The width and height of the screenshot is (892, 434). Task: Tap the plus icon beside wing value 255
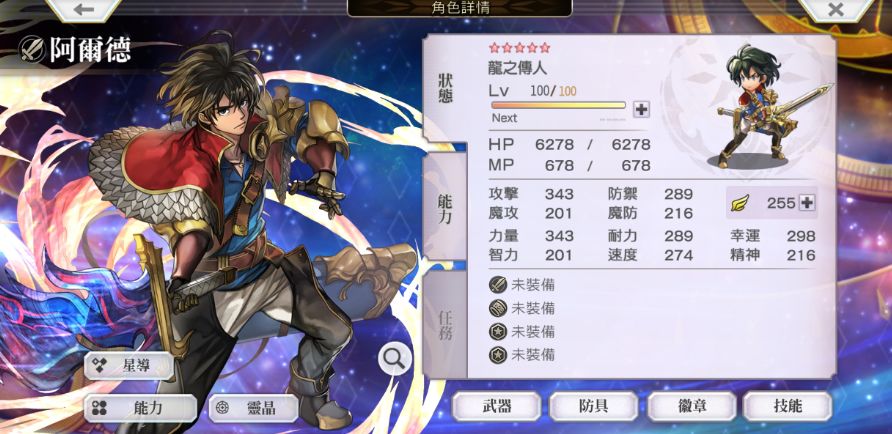807,202
